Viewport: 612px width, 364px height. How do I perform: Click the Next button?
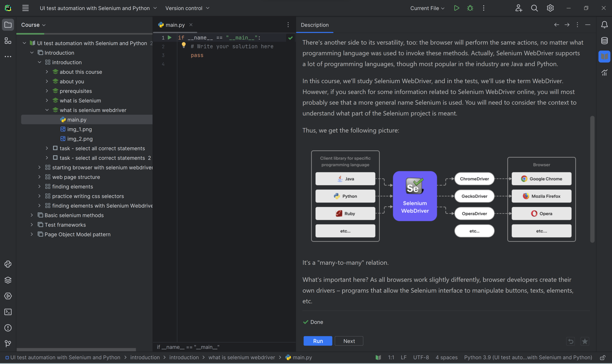tap(349, 341)
